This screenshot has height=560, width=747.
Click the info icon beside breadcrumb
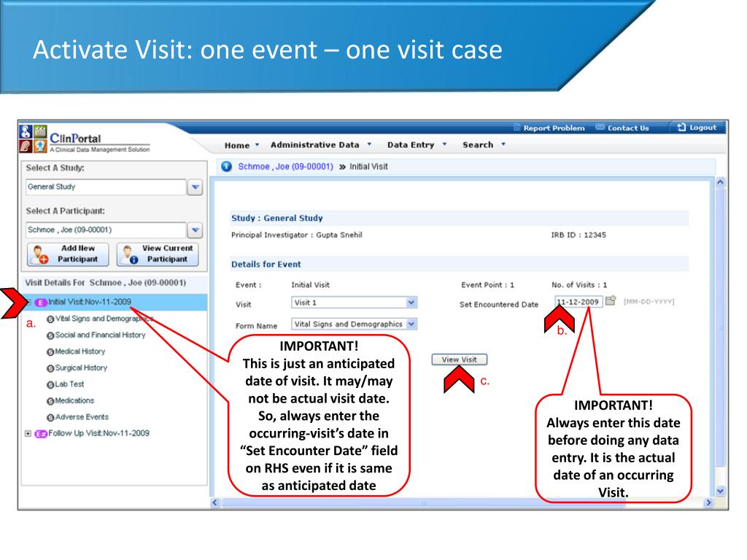pyautogui.click(x=227, y=167)
